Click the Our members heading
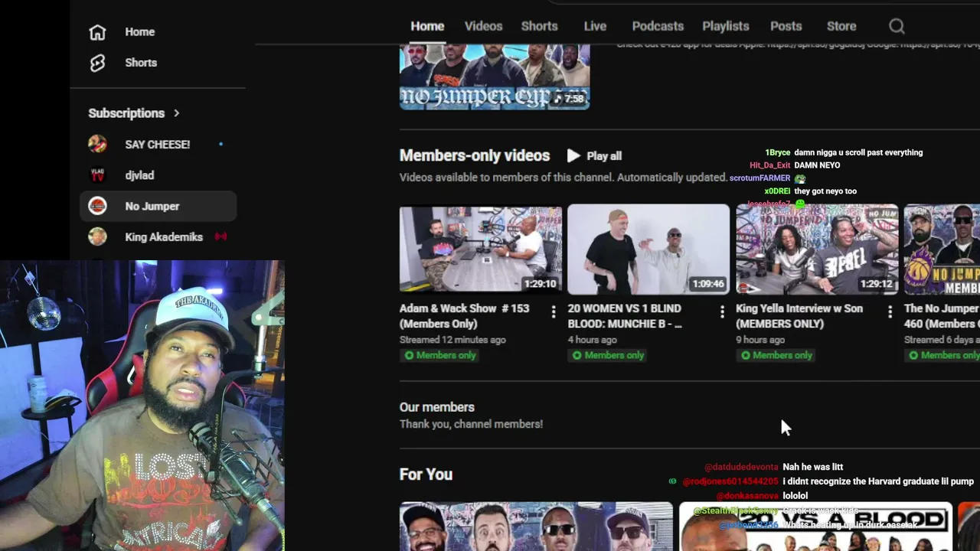Image resolution: width=980 pixels, height=551 pixels. tap(437, 407)
